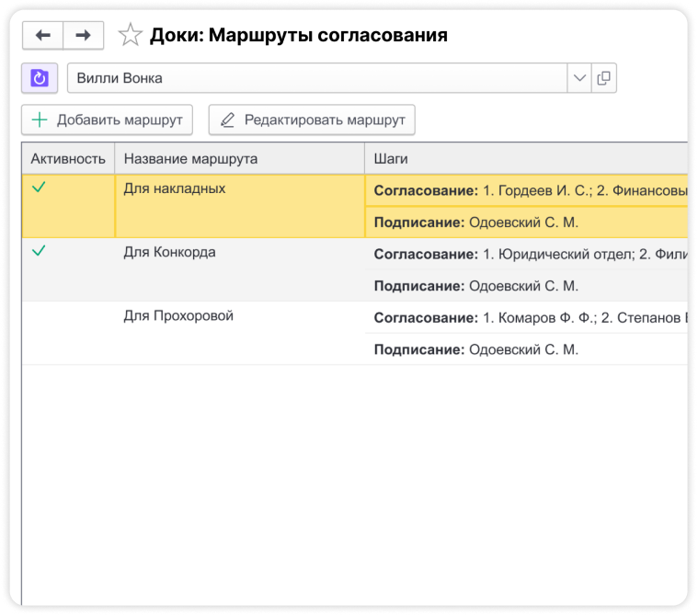
Task: Click Согласование step starting with Гордеев И. С.
Action: coord(526,190)
